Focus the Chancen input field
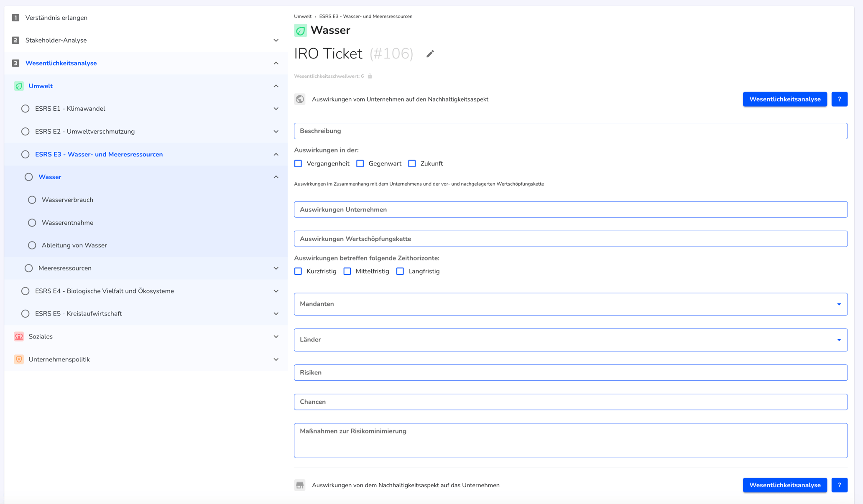This screenshot has width=863, height=504. pos(571,402)
